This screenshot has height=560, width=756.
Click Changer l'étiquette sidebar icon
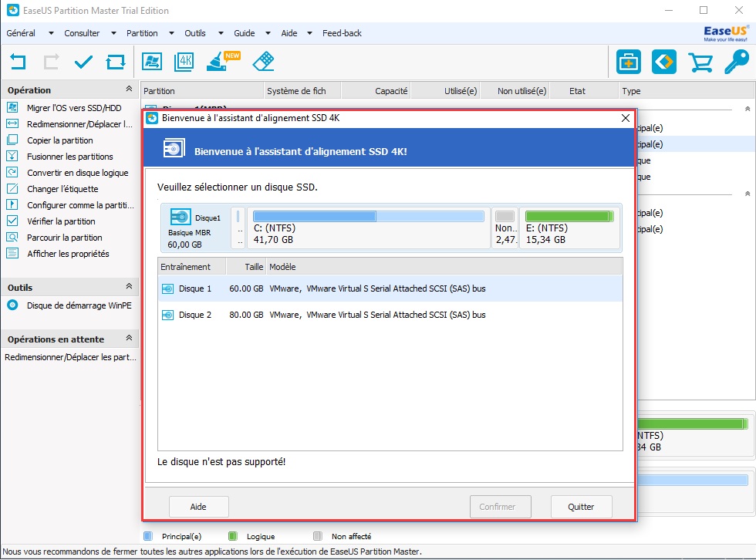[12, 188]
